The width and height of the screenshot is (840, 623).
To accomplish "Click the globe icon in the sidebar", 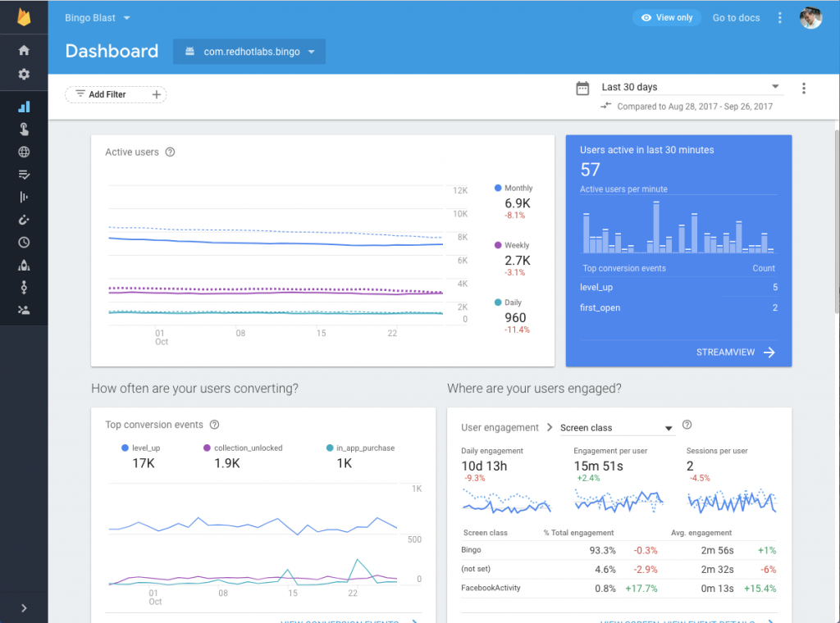I will [x=24, y=152].
